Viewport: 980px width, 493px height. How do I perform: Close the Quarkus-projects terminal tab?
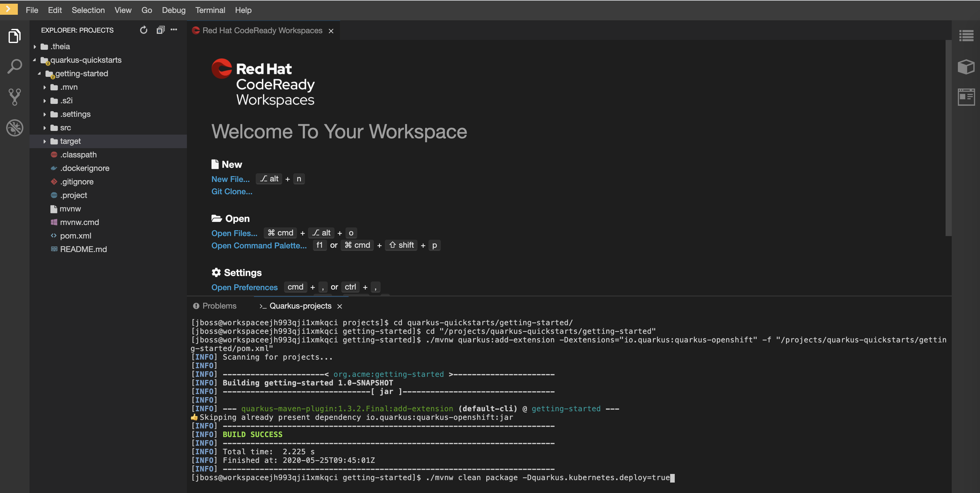(x=340, y=306)
